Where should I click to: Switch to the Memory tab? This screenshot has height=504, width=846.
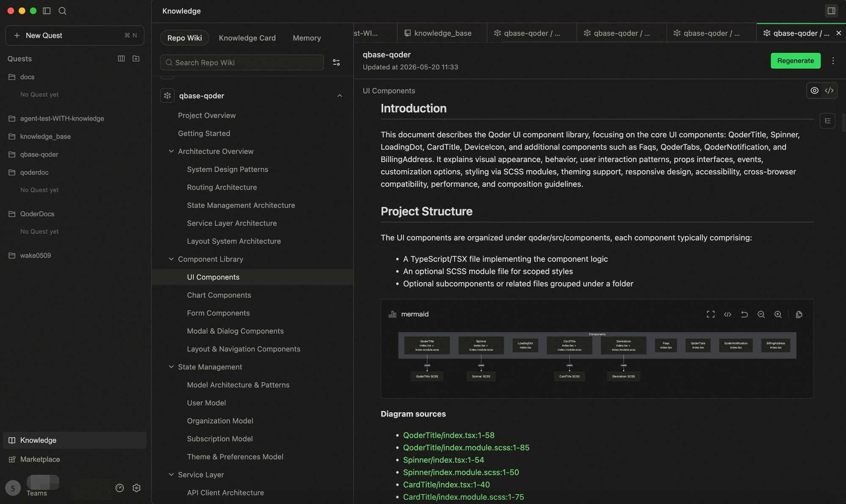point(307,38)
